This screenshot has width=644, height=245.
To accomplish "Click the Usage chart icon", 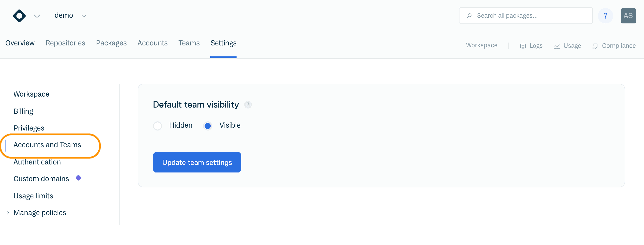I will [556, 46].
